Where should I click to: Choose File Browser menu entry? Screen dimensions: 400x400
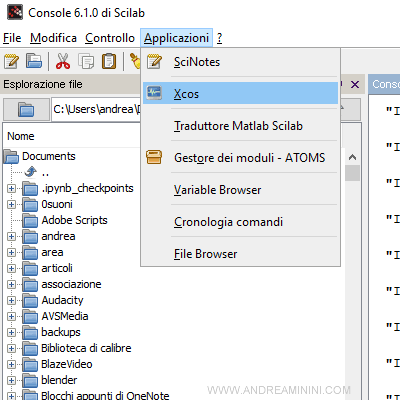tap(240, 254)
